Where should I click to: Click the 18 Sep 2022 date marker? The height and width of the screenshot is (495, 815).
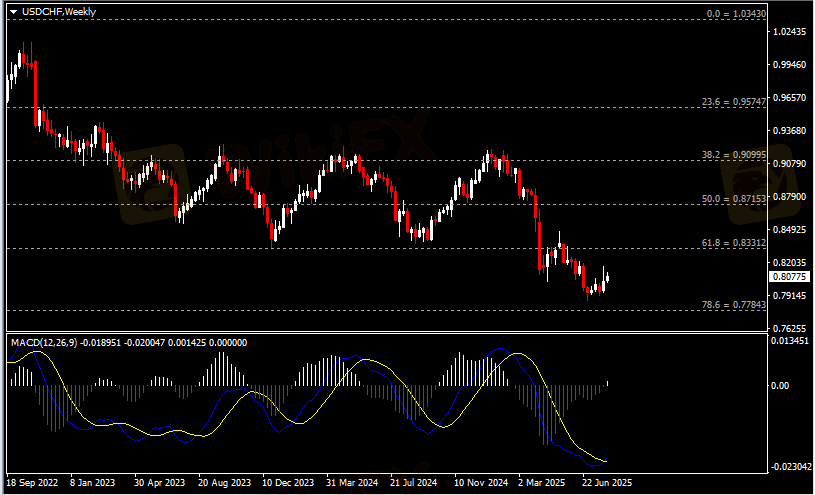click(35, 482)
